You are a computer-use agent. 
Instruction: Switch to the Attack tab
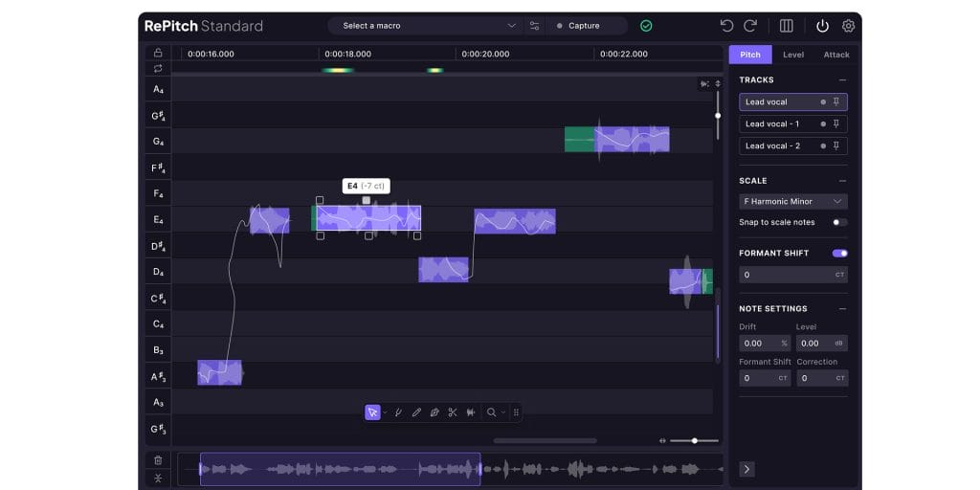tap(835, 55)
